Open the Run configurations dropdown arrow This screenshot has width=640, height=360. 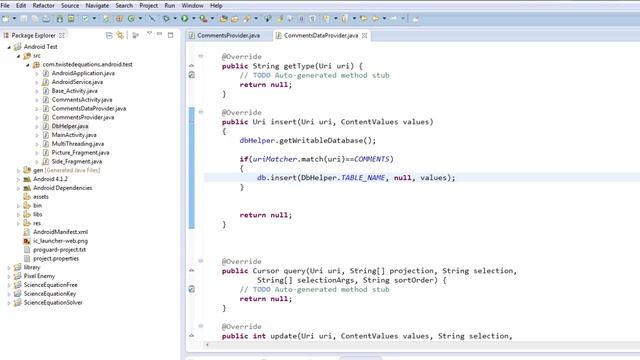coord(193,19)
